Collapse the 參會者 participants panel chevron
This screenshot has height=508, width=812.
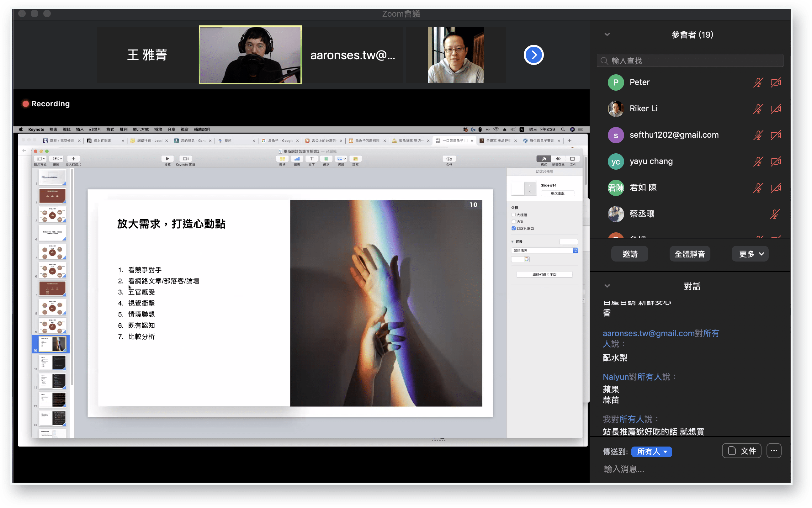607,34
